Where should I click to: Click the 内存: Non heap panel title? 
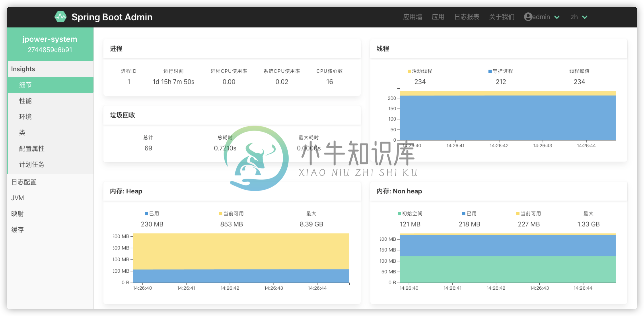coord(399,191)
